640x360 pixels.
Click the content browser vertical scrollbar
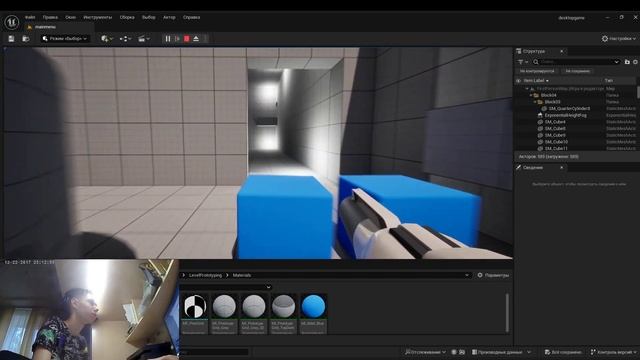[507, 313]
